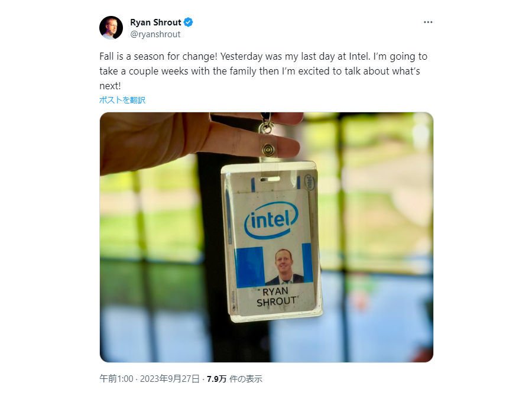Click the portrait photo on the ID badge
The height and width of the screenshot is (399, 532).
[x=284, y=267]
